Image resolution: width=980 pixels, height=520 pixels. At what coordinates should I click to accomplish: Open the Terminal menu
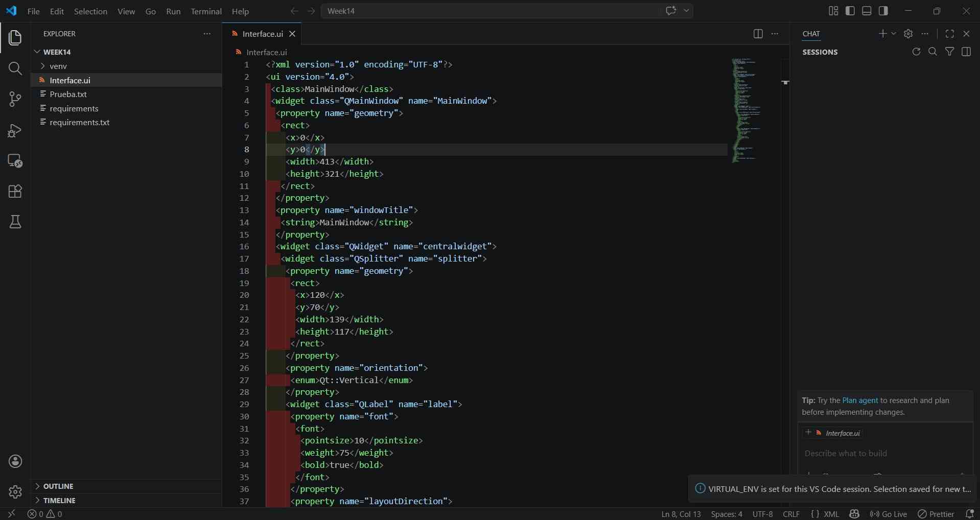point(206,11)
